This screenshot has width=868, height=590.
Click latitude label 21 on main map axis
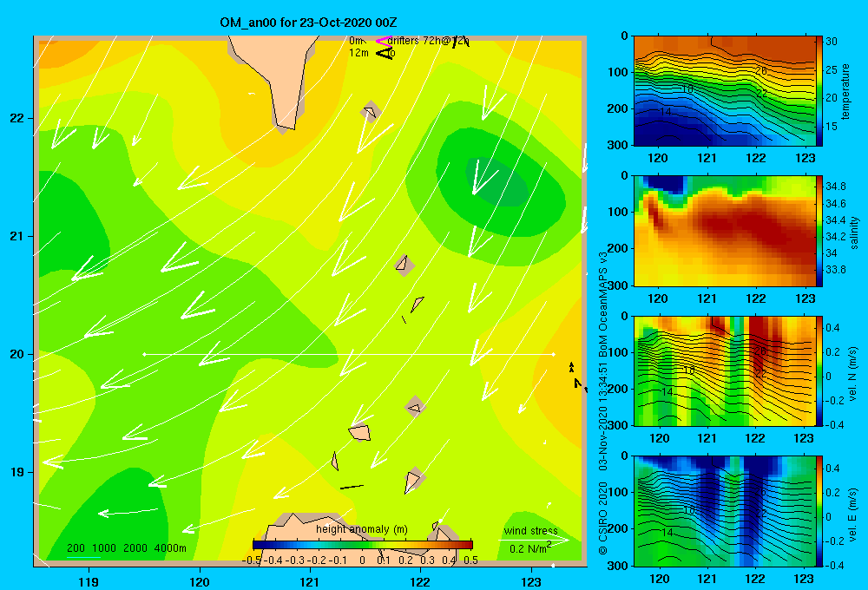pyautogui.click(x=17, y=236)
